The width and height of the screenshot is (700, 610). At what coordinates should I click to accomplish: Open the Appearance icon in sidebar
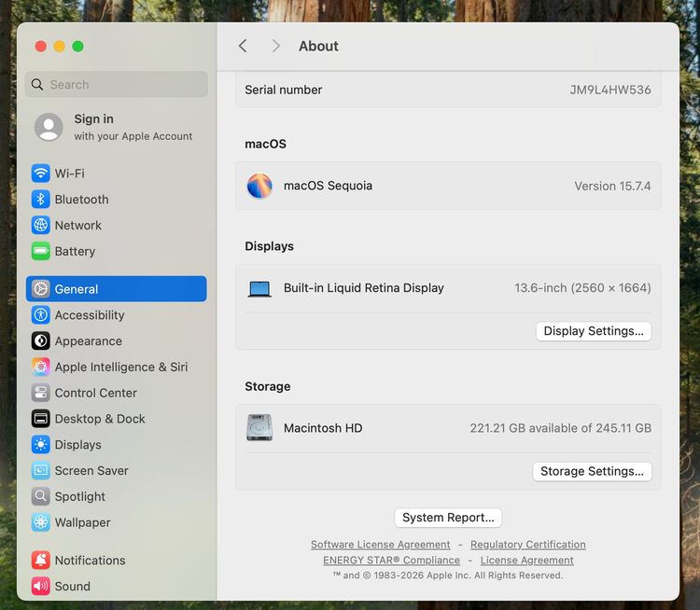(x=41, y=340)
